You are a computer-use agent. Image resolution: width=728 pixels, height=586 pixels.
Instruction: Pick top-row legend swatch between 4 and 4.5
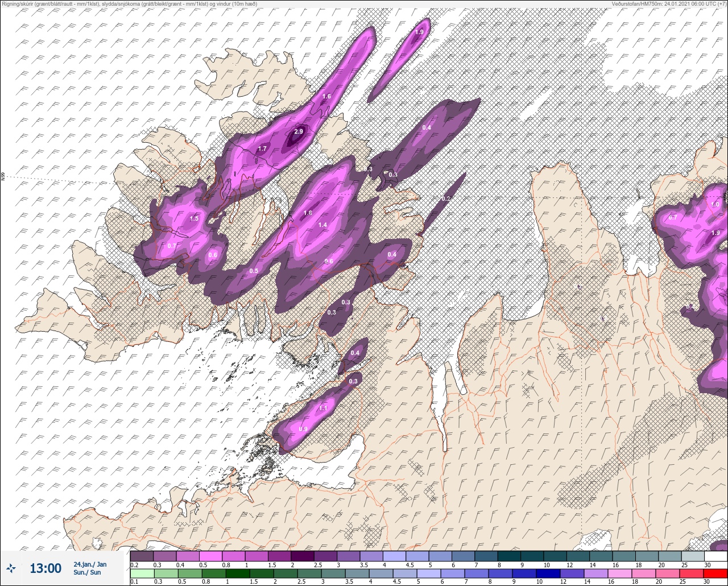point(394,556)
